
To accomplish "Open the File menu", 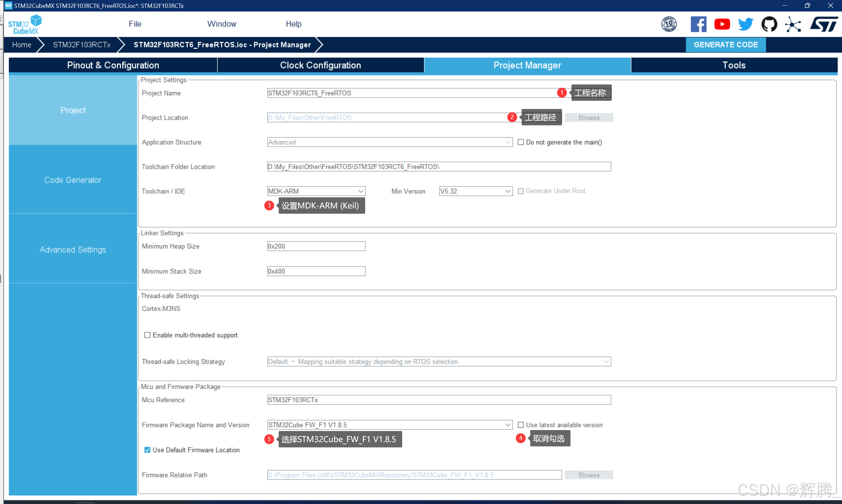I will click(135, 24).
